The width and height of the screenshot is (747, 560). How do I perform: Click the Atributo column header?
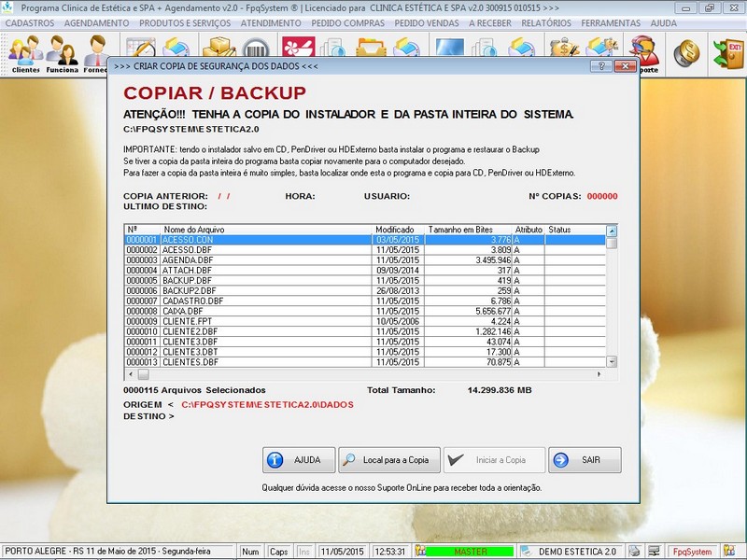coord(529,230)
